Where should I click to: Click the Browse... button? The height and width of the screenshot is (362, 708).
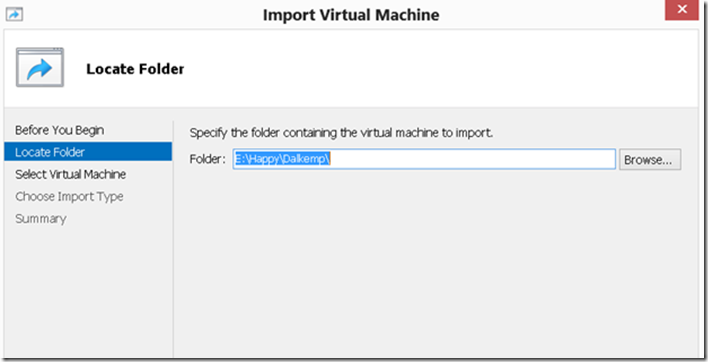click(x=650, y=159)
